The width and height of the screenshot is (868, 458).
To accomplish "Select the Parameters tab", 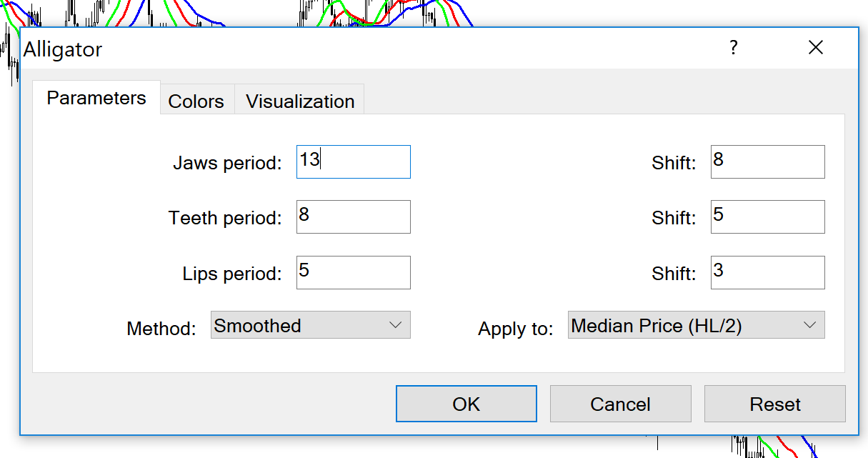I will [x=96, y=98].
